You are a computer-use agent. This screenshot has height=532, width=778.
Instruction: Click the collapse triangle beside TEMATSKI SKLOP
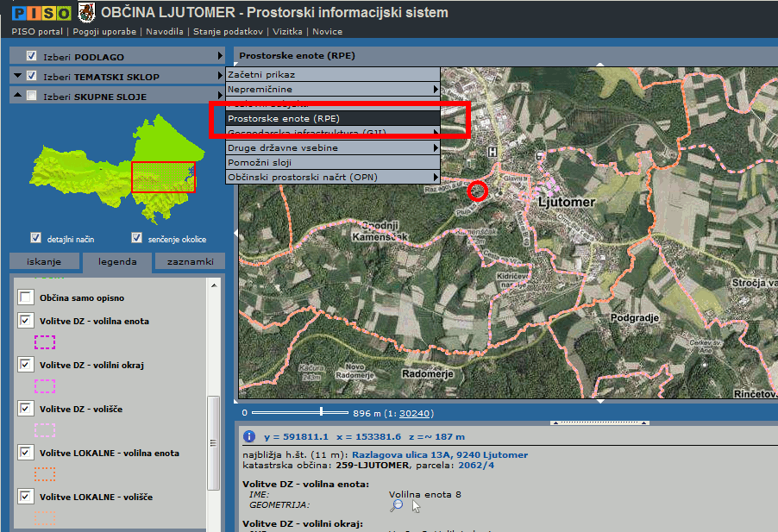click(x=17, y=76)
